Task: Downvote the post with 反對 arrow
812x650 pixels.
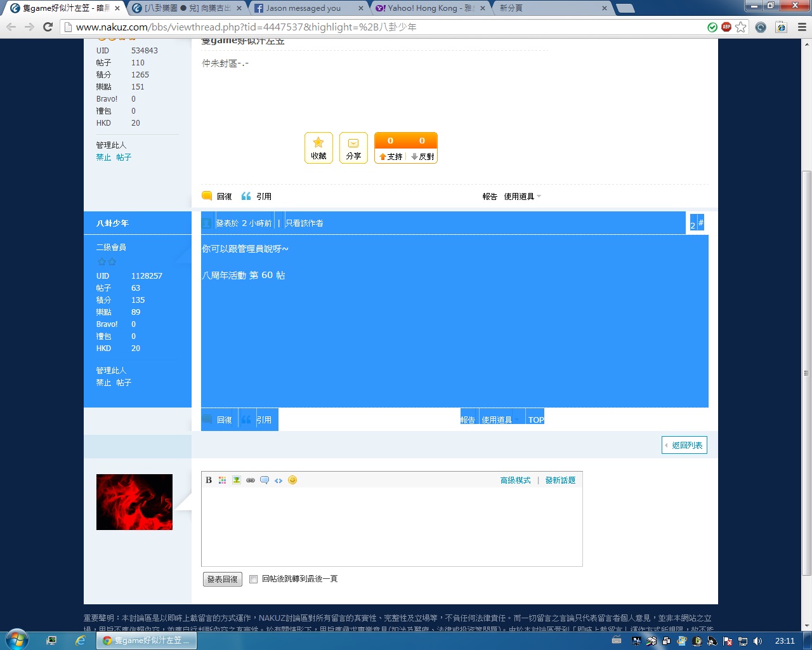Action: (422, 156)
